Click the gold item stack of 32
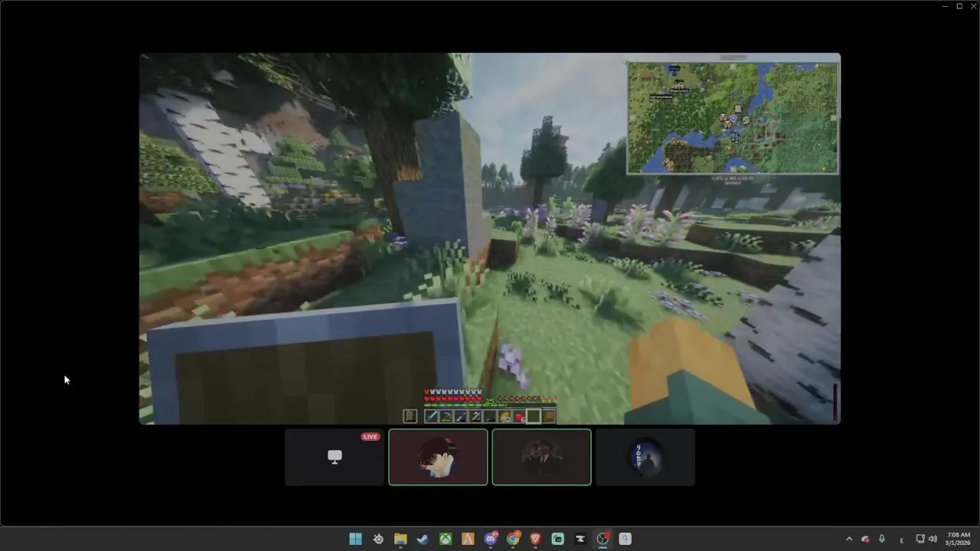 pos(505,416)
